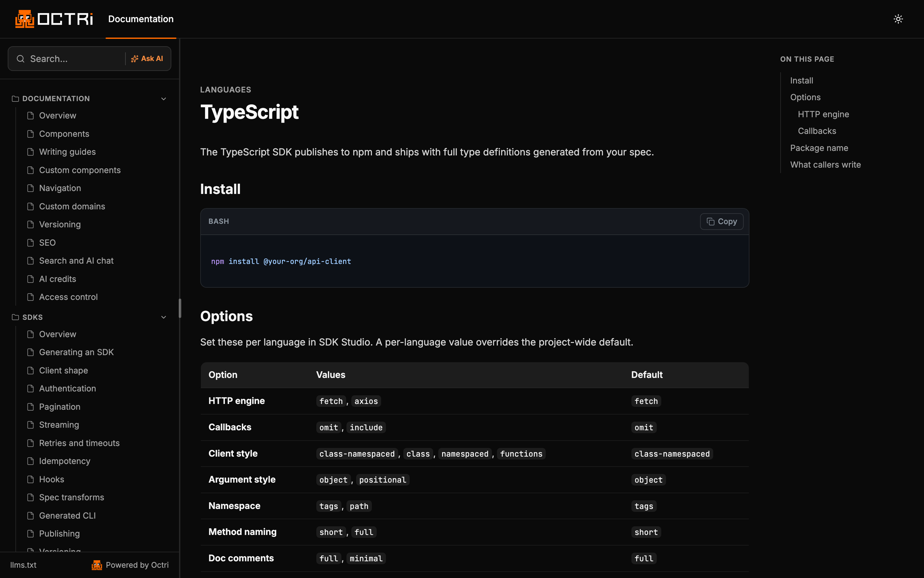Click the search magnifier icon
The height and width of the screenshot is (578, 924).
point(21,58)
